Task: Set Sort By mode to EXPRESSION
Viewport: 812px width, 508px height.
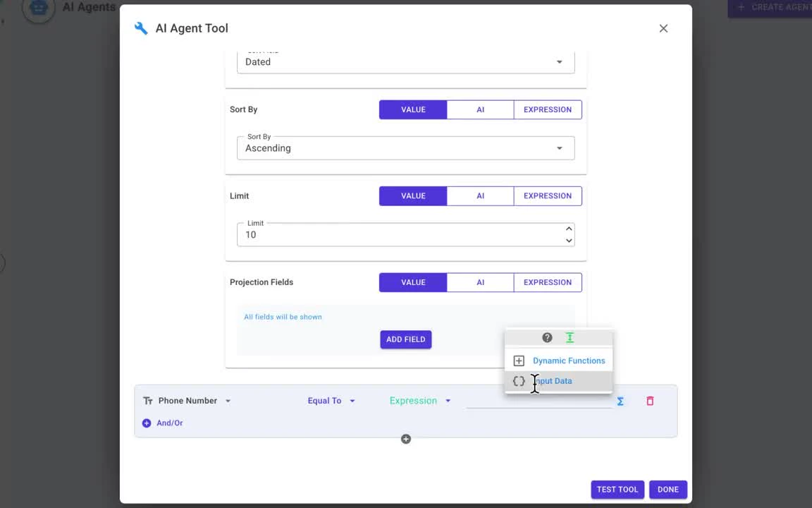Action: coord(548,110)
